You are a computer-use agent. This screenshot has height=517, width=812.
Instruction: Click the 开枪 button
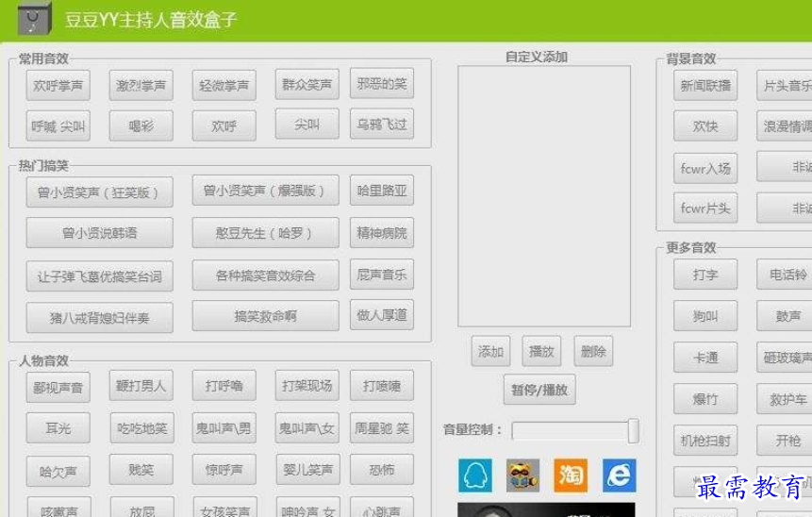coord(784,441)
